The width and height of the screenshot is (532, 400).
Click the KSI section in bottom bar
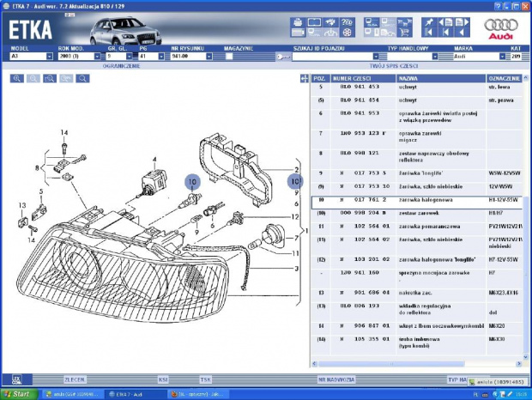pos(163,379)
